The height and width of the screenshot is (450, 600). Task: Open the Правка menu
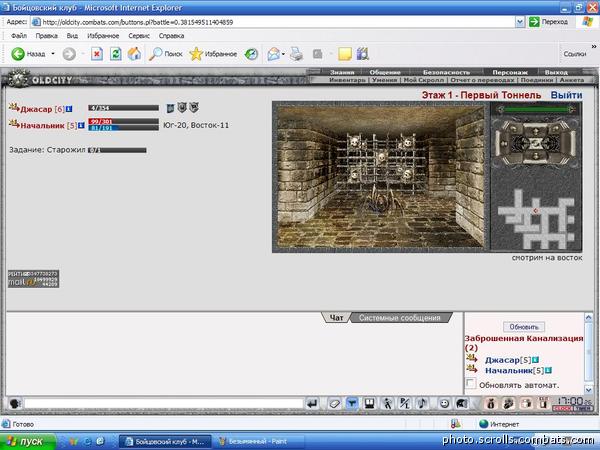47,36
